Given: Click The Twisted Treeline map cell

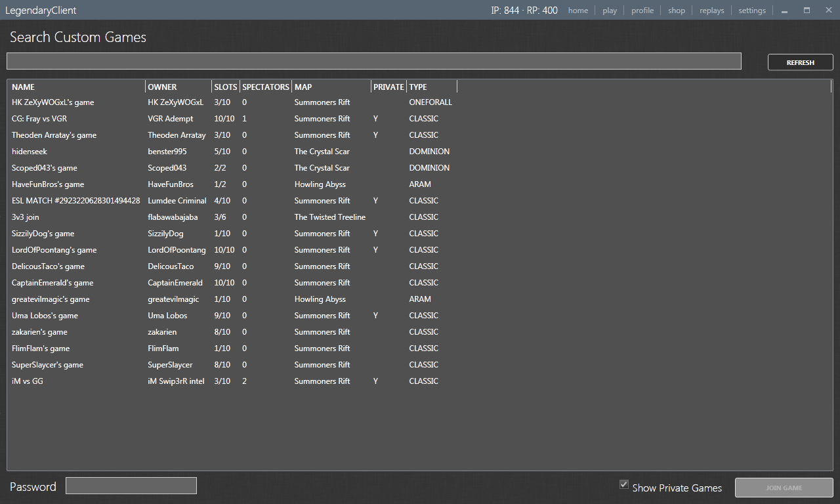Looking at the screenshot, I should [x=330, y=217].
